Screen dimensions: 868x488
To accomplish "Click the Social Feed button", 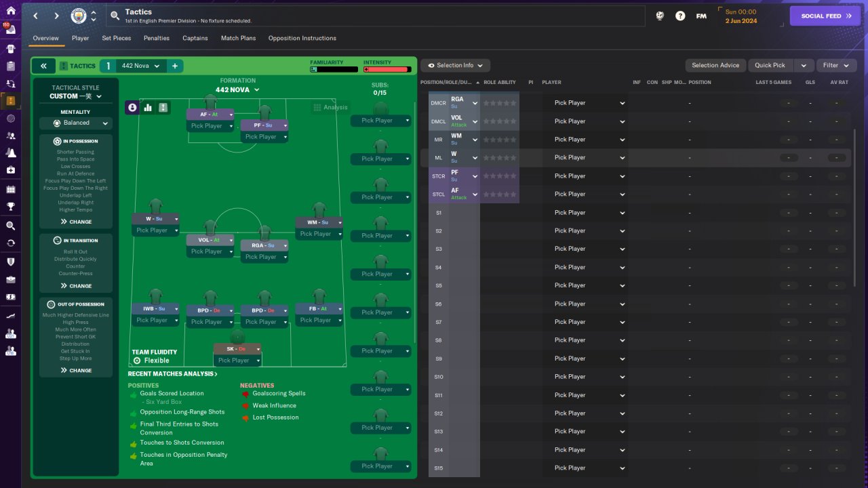I will coord(825,16).
